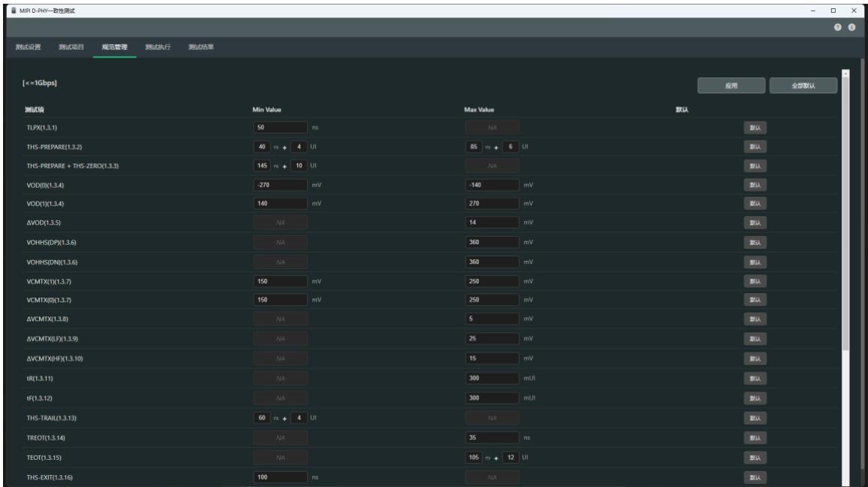Viewport: 868px width, 487px height.
Task: Switch to the 测试设置 tab
Action: click(x=29, y=47)
